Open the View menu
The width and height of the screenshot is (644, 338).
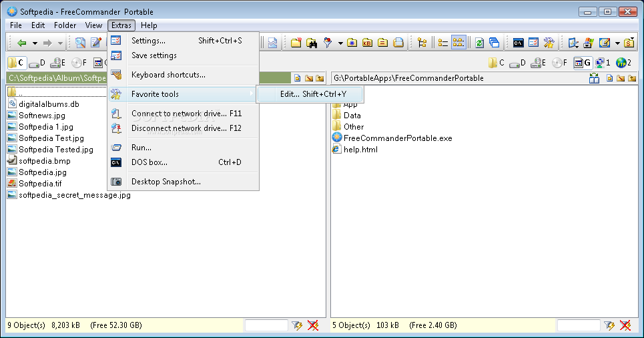tap(93, 25)
